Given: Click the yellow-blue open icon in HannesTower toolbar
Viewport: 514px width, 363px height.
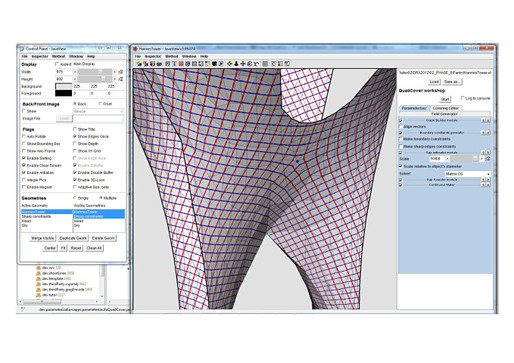Looking at the screenshot, I should click(x=139, y=63).
